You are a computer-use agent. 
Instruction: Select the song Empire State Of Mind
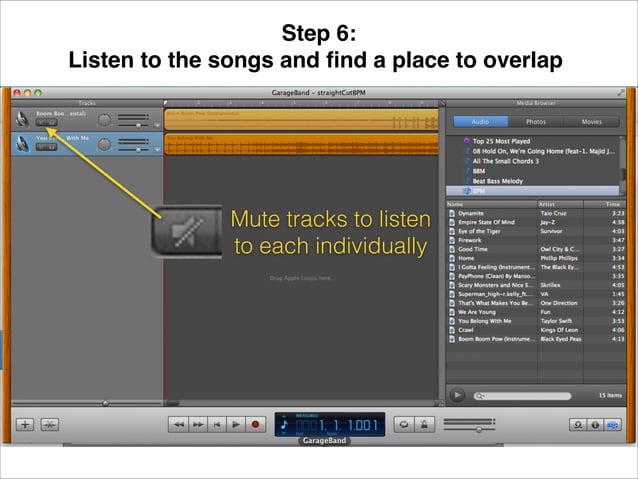(x=535, y=222)
